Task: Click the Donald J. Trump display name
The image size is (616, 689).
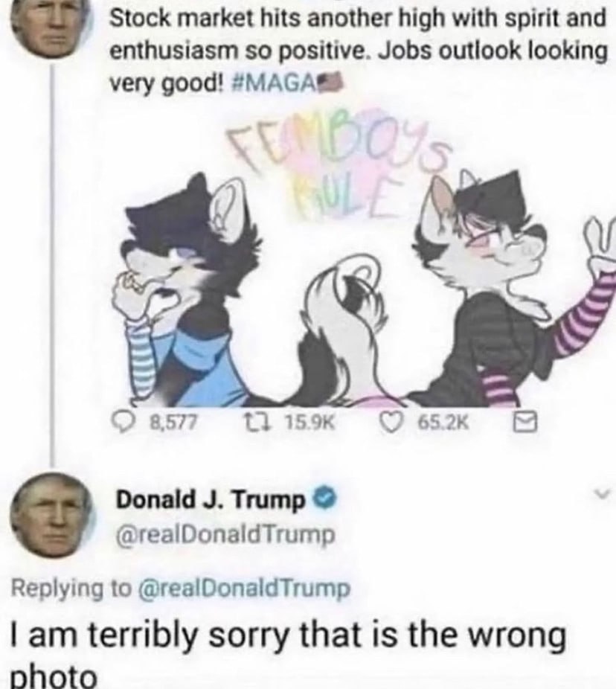Action: point(211,500)
